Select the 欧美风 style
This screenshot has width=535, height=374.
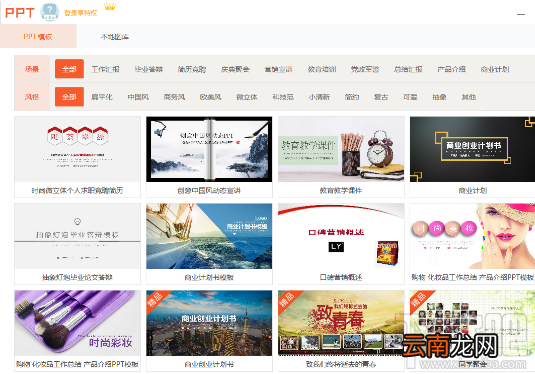pyautogui.click(x=211, y=97)
